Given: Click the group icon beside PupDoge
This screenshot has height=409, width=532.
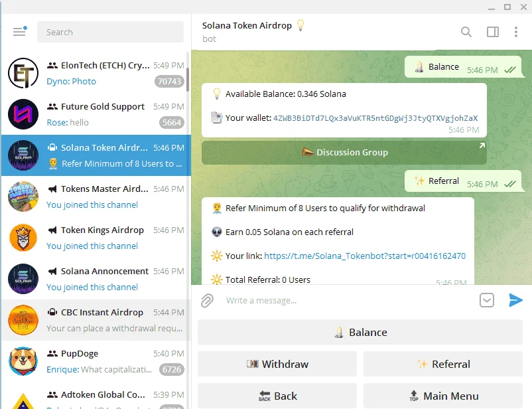Looking at the screenshot, I should (52, 354).
